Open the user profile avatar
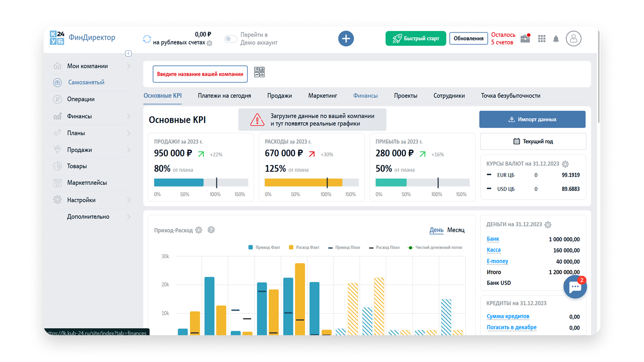Viewport: 644px width, 362px height. pos(573,39)
